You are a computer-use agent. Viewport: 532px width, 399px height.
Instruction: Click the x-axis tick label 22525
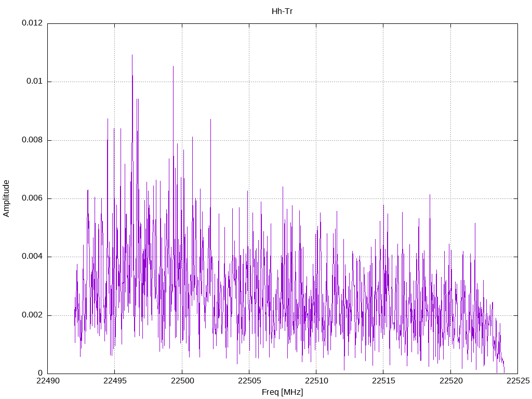tap(518, 381)
